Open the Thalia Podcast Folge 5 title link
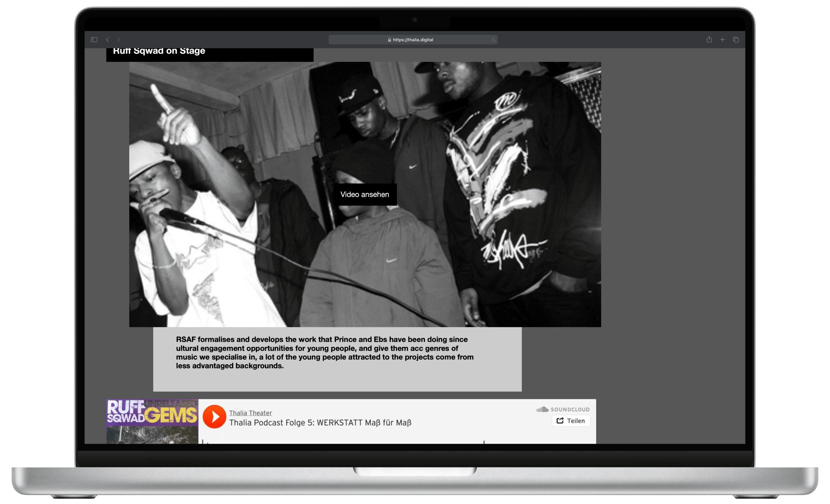 pos(320,423)
